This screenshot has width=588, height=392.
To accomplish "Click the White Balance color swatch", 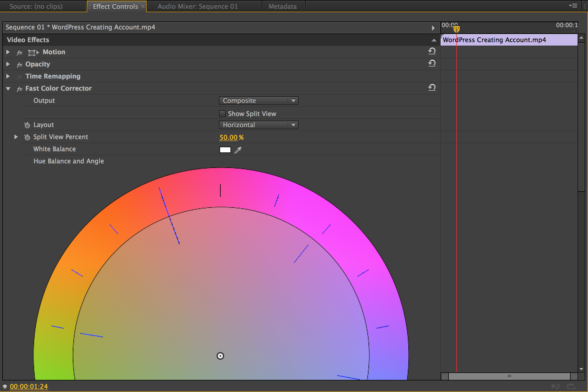I will tap(225, 150).
